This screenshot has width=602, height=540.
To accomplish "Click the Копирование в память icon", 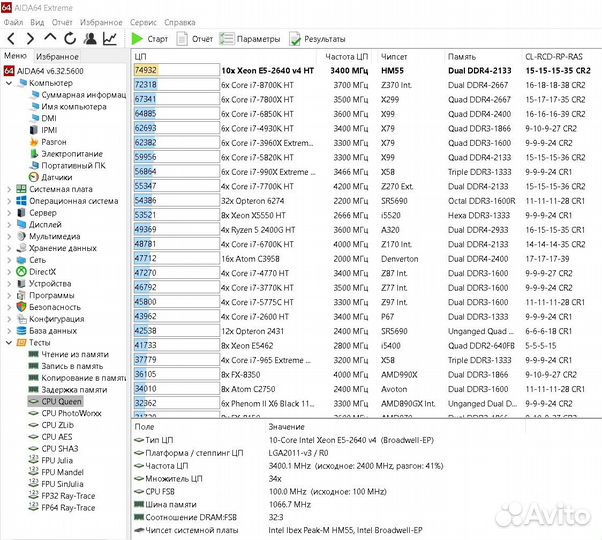I will pyautogui.click(x=34, y=378).
